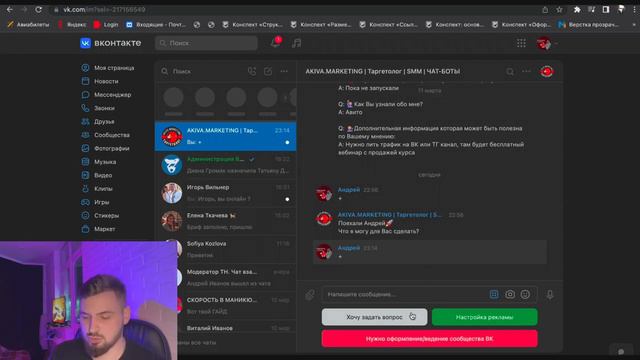The image size is (640, 360).
Task: Open Звонки in sidebar
Action: tap(98, 108)
